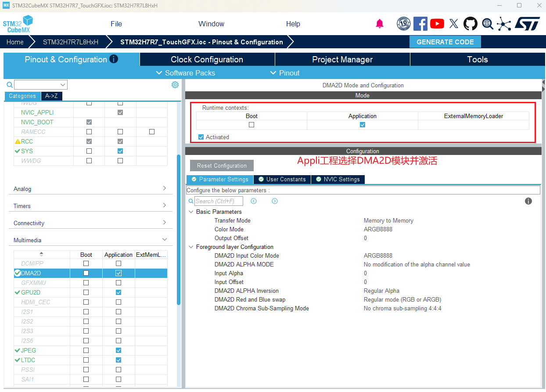Open the GitHub icon link

471,24
